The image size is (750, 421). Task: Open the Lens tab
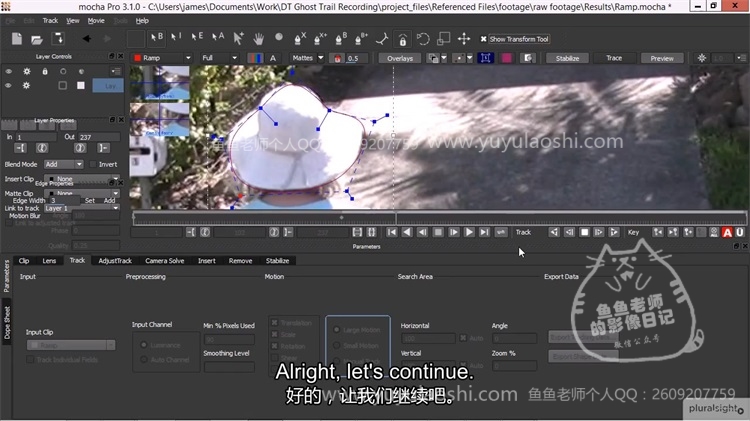click(x=49, y=261)
